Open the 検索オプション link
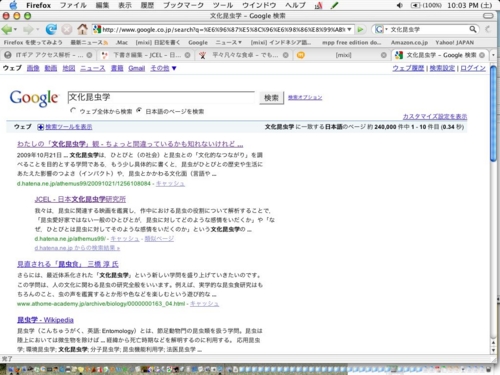Image resolution: width=500 pixels, height=375 pixels. (305, 98)
